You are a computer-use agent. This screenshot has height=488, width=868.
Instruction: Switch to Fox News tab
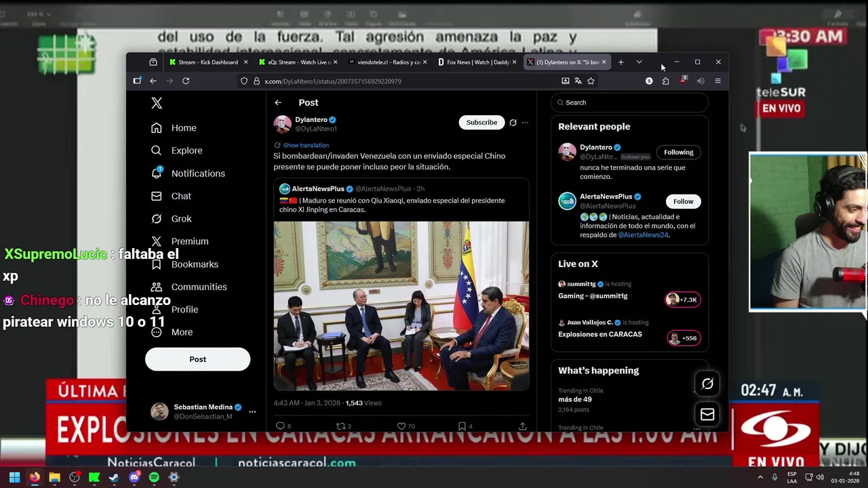[x=475, y=62]
